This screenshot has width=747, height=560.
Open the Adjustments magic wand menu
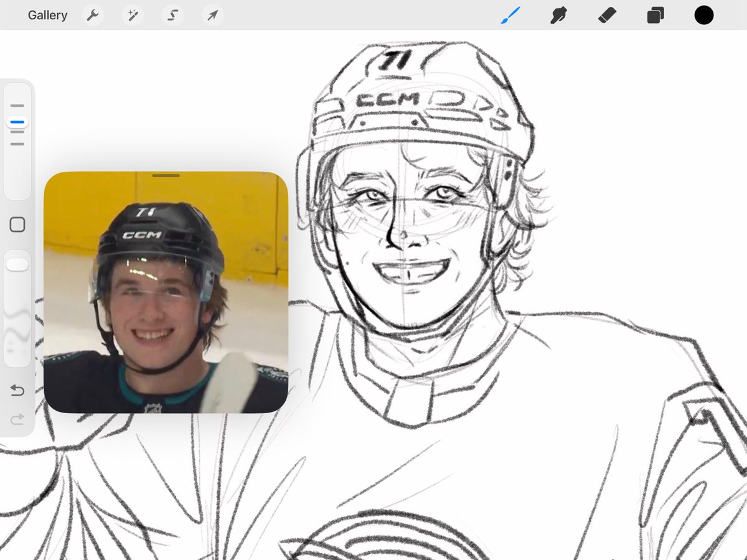(x=133, y=15)
